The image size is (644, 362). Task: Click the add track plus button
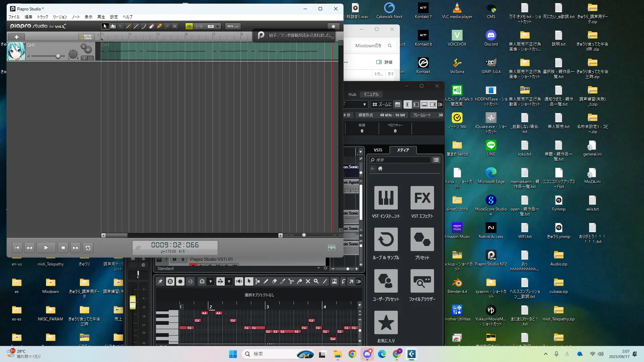tap(16, 37)
